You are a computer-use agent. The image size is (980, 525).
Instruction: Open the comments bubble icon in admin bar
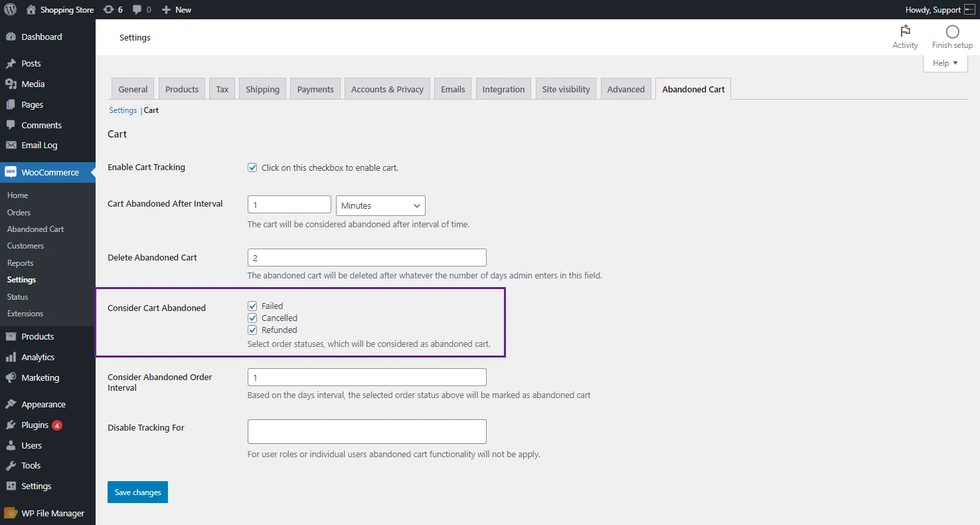point(137,10)
